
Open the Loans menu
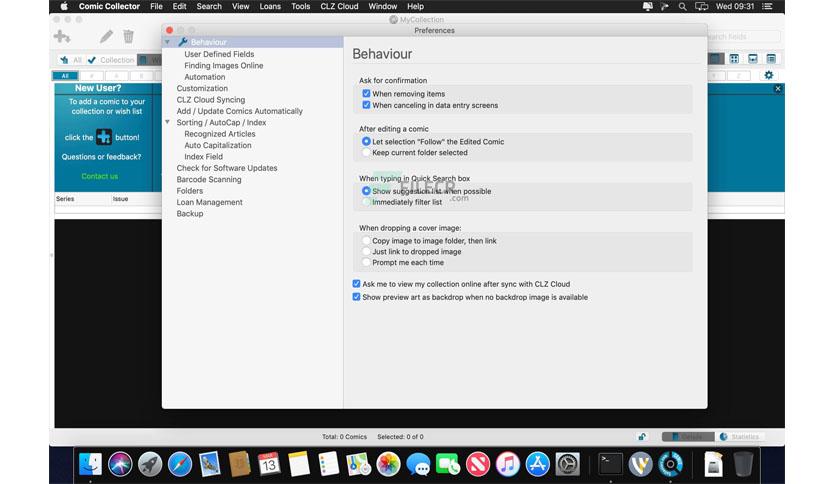(270, 6)
